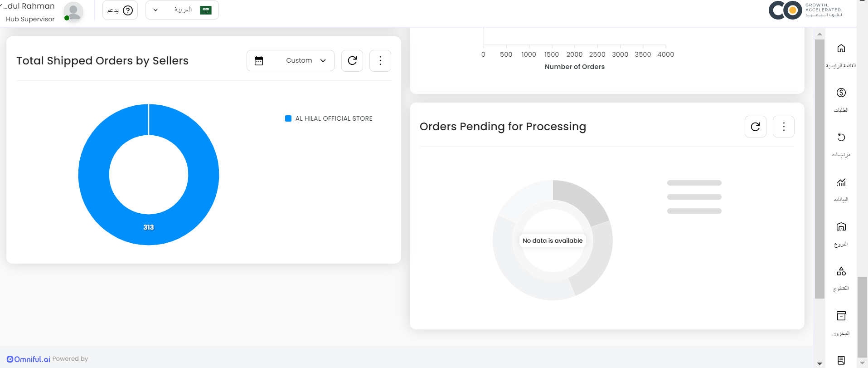This screenshot has height=368, width=868.
Task: Refresh the Orders Pending for Processing card
Action: coord(755,127)
